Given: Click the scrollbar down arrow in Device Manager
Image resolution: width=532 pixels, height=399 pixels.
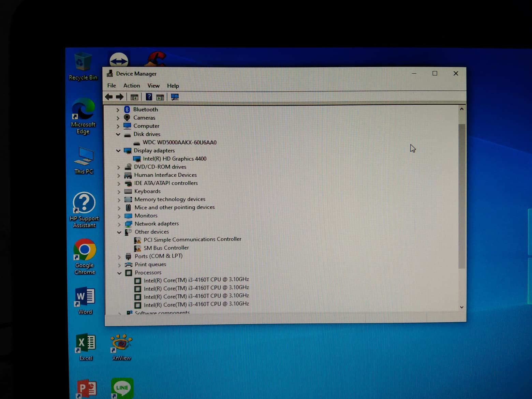Looking at the screenshot, I should click(x=461, y=307).
